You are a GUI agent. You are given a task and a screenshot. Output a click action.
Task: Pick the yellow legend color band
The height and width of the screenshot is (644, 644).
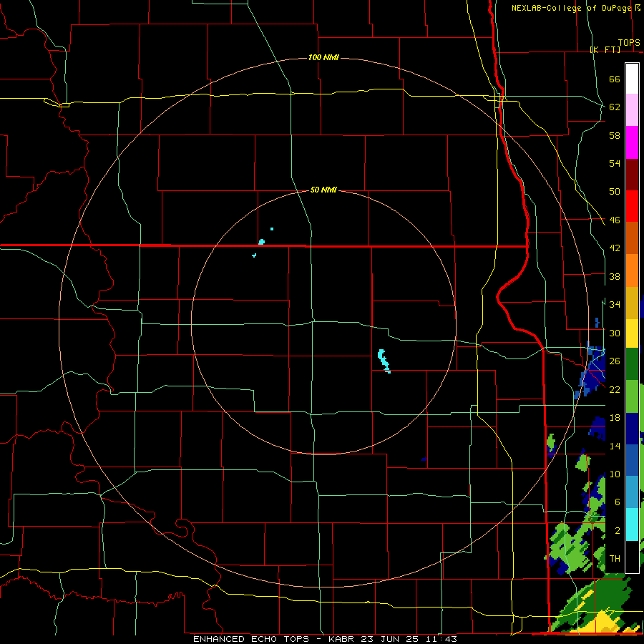(632, 333)
